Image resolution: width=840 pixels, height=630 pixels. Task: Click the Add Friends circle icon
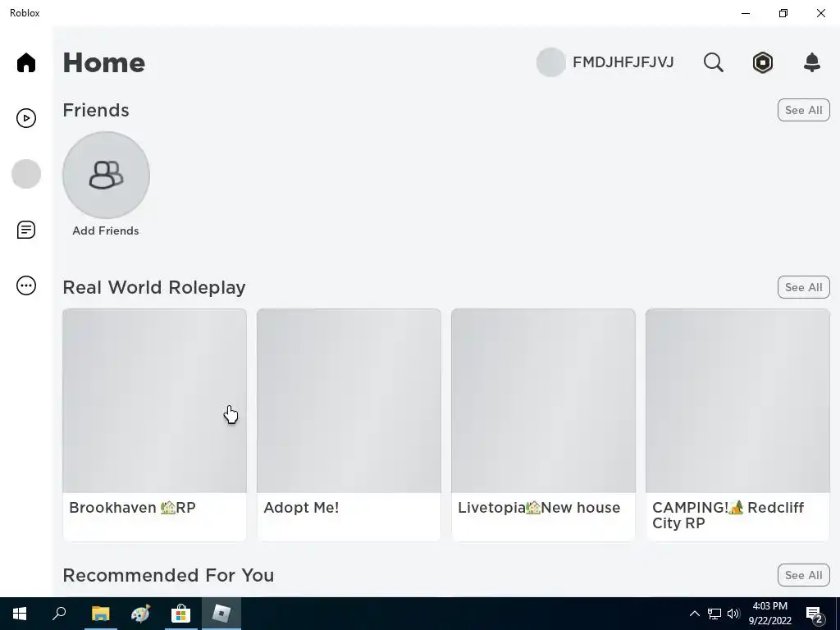point(106,176)
